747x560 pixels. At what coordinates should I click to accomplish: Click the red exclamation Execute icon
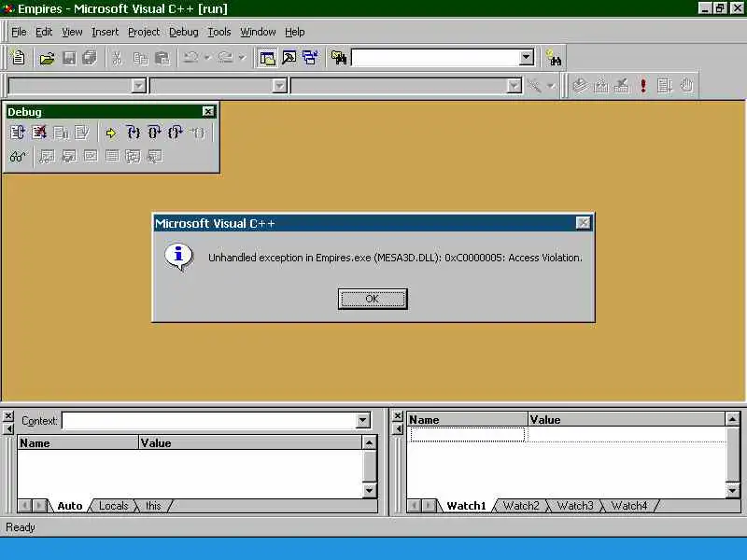(643, 86)
